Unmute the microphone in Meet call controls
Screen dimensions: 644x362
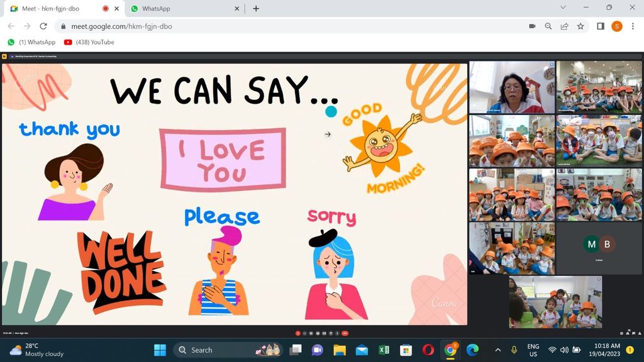(298, 333)
